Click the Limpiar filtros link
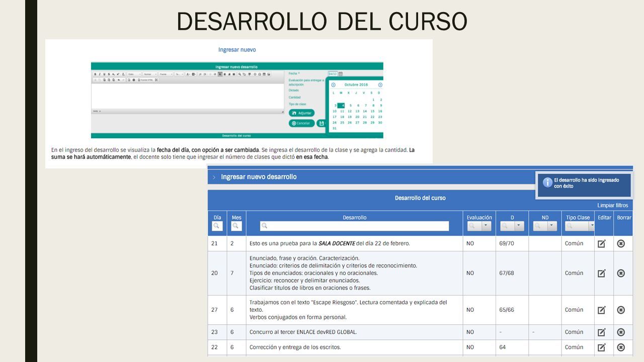Image resolution: width=644 pixels, height=362 pixels. (613, 206)
